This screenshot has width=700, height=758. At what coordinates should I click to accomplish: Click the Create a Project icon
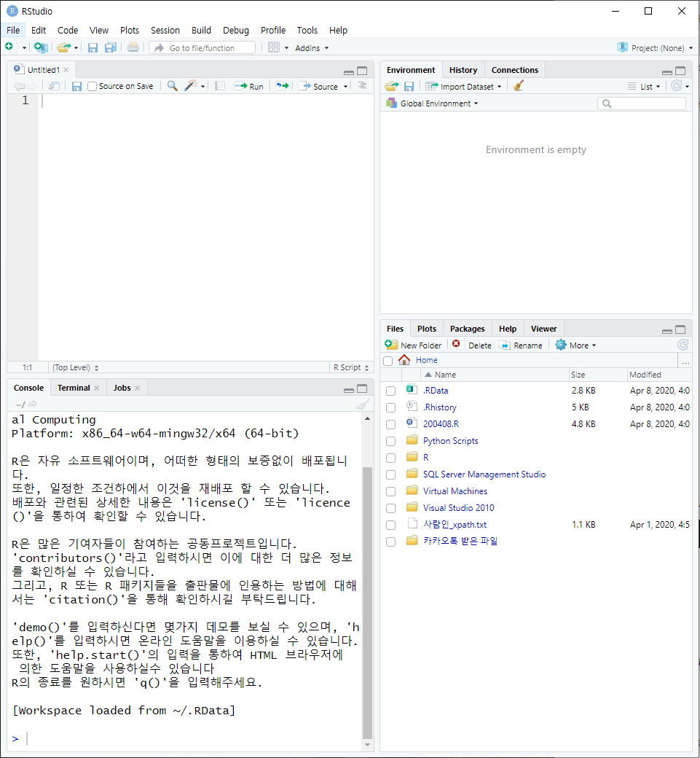41,47
